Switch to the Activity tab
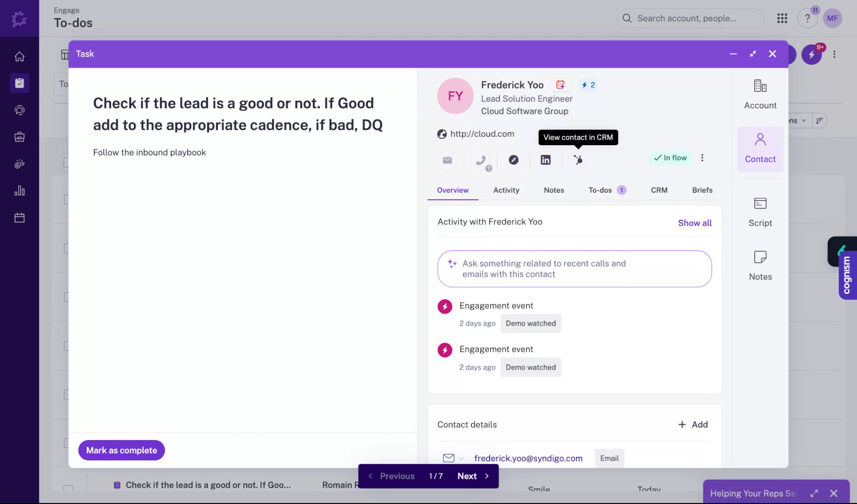The width and height of the screenshot is (857, 504). pyautogui.click(x=506, y=190)
